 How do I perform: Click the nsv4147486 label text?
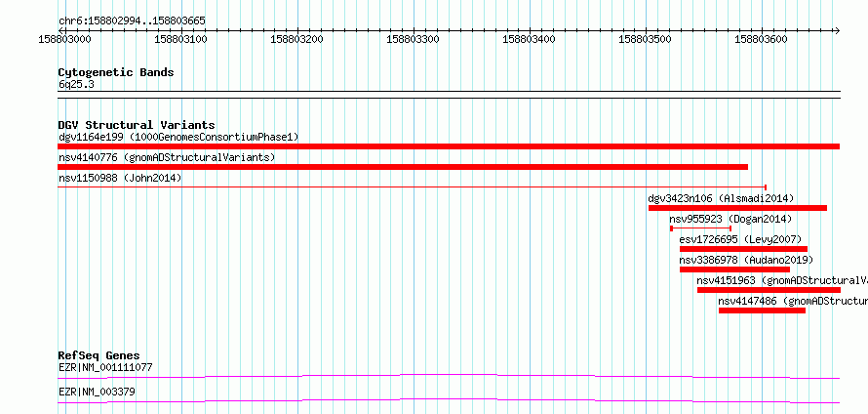(x=747, y=301)
